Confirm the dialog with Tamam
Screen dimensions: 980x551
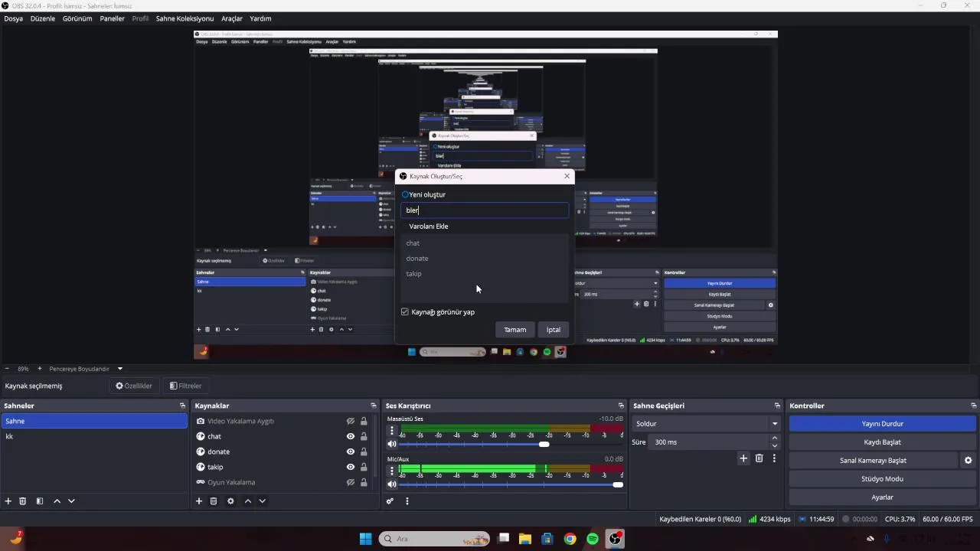pos(514,330)
